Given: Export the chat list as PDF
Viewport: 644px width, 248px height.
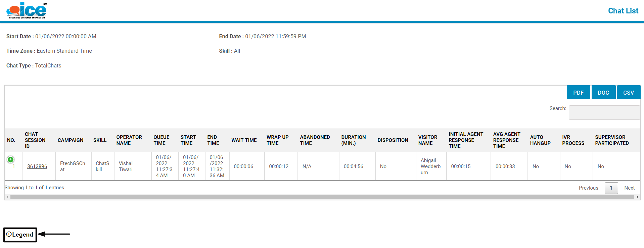Looking at the screenshot, I should (x=578, y=93).
